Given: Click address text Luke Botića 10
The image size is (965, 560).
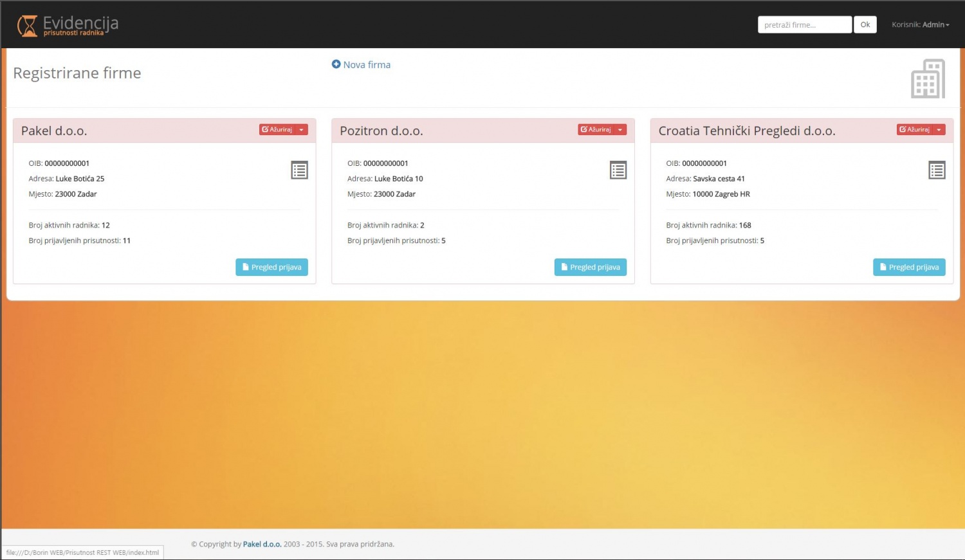Looking at the screenshot, I should 399,179.
